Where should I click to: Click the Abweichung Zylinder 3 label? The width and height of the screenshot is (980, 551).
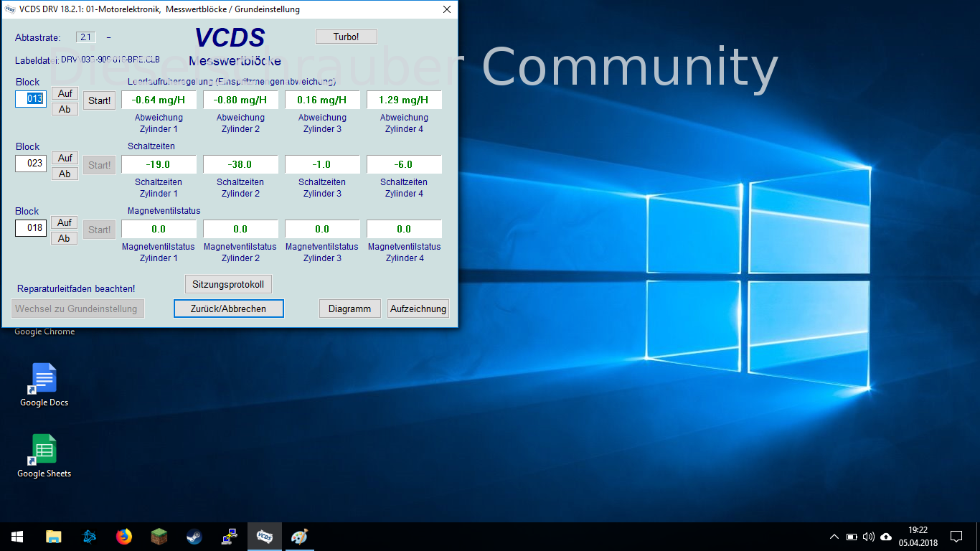[322, 123]
